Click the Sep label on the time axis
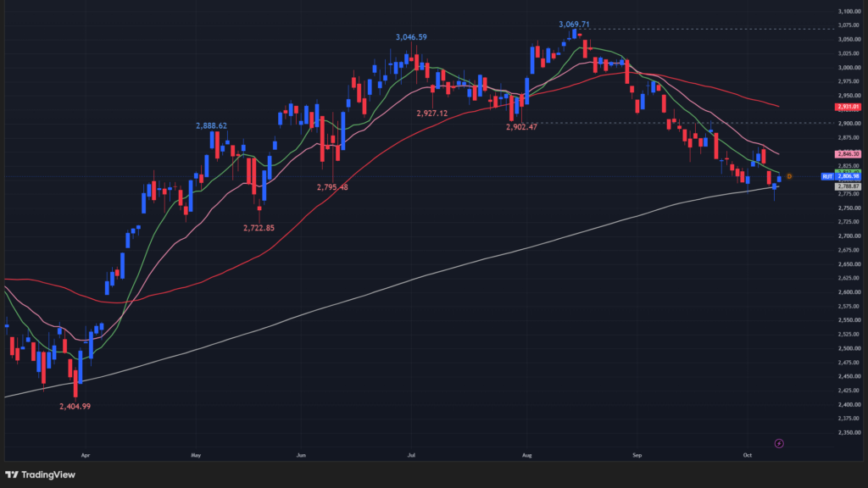 coord(637,455)
